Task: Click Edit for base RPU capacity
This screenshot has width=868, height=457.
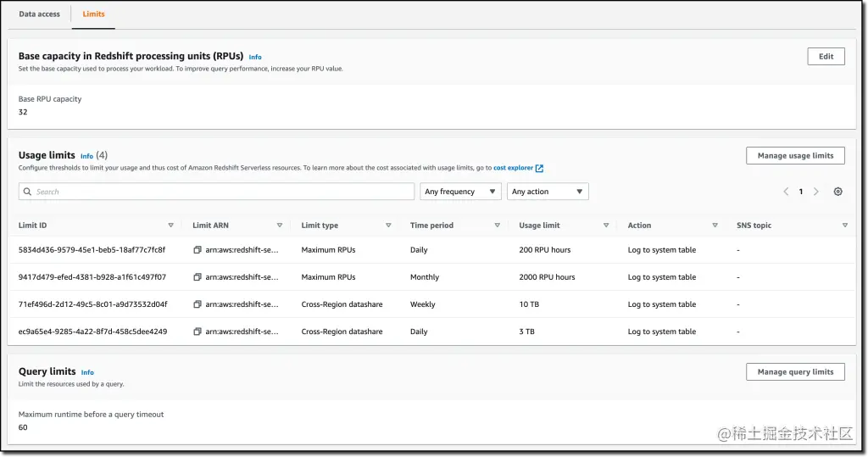Action: (x=826, y=57)
